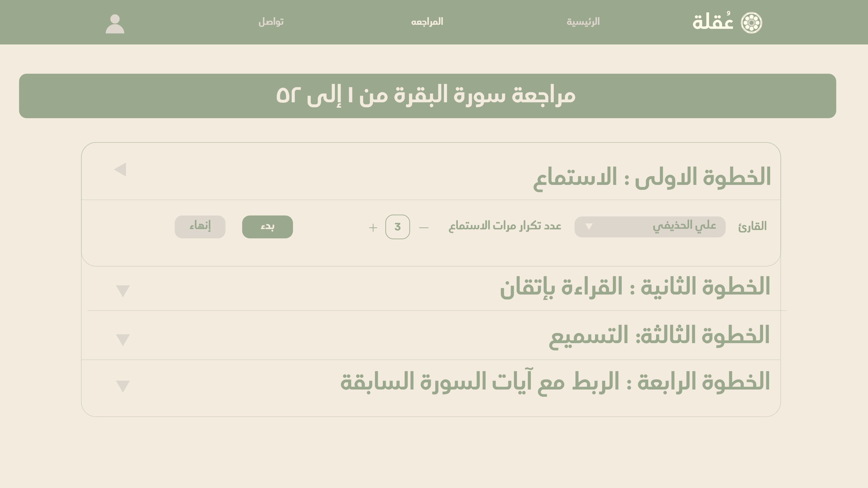This screenshot has height=488, width=868.
Task: Click the minus icon to decrease repetitions
Action: click(x=424, y=227)
